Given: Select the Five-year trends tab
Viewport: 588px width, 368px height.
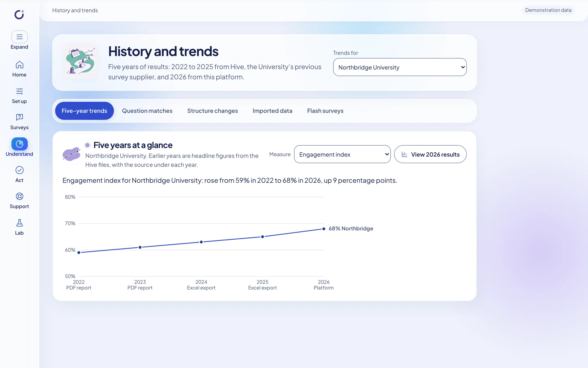Looking at the screenshot, I should 84,111.
